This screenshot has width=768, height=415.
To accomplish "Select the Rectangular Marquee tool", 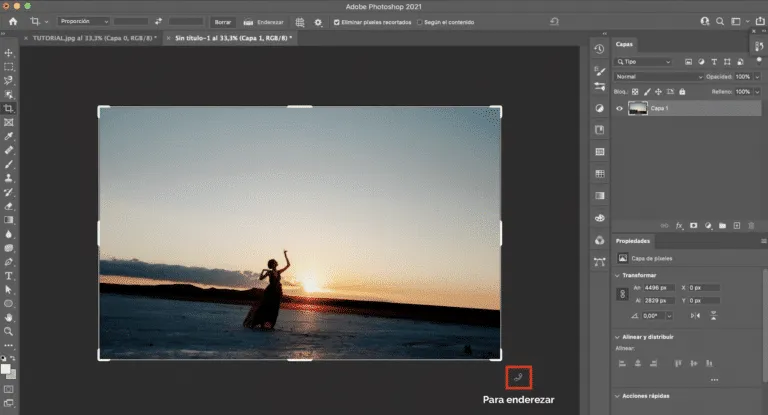I will (x=8, y=67).
